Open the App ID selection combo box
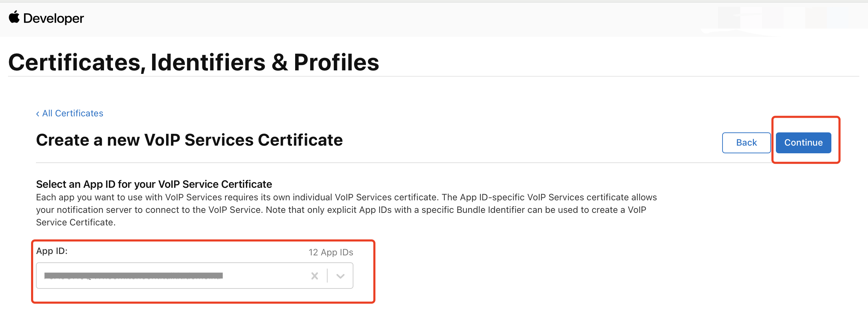868x324 pixels. 195,276
